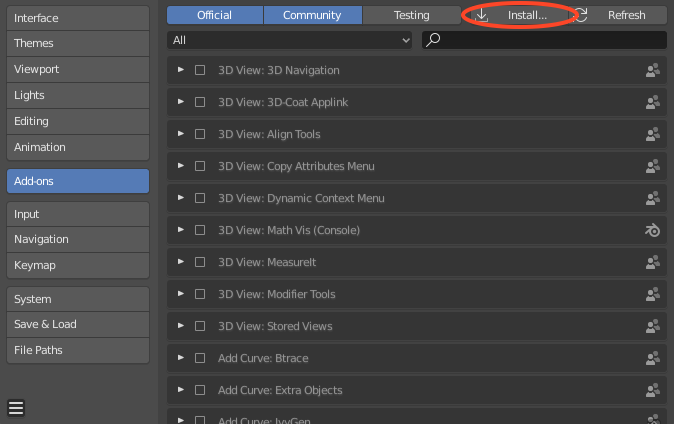Viewport: 674px width, 424px height.
Task: Expand Extra Objects add-on details
Action: (x=181, y=390)
